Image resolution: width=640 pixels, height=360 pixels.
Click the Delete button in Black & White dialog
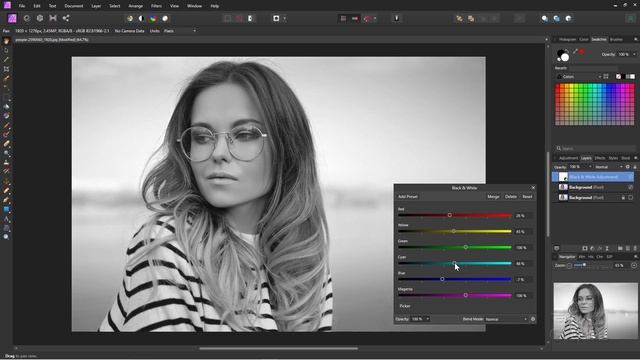point(511,197)
